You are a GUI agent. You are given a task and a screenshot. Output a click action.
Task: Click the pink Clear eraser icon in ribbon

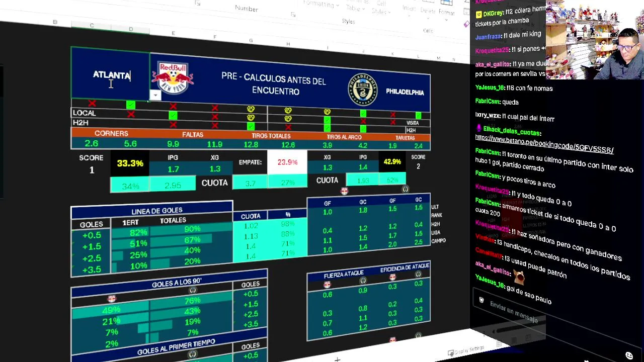tap(467, 24)
